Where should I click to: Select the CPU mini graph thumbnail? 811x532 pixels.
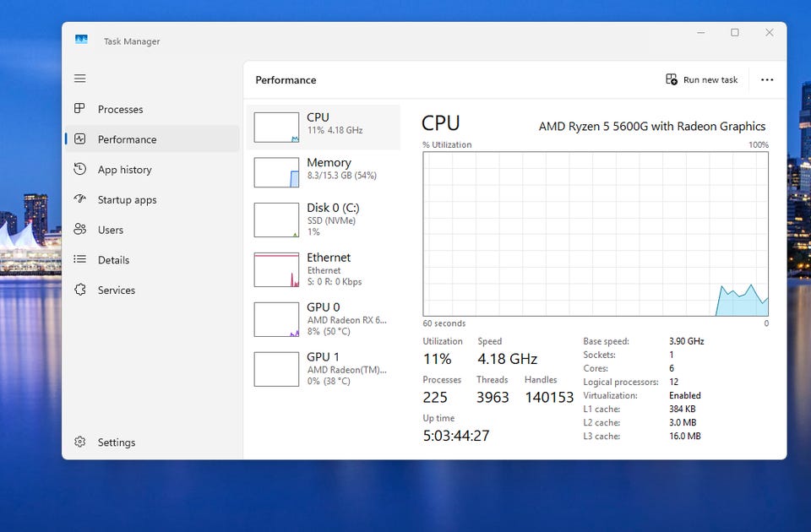(x=276, y=128)
